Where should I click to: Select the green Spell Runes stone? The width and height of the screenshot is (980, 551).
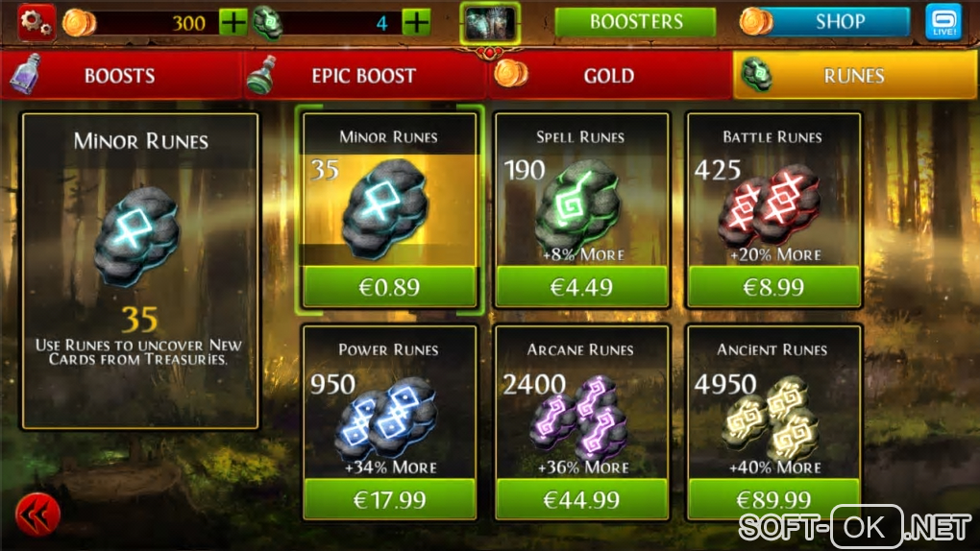pos(578,204)
